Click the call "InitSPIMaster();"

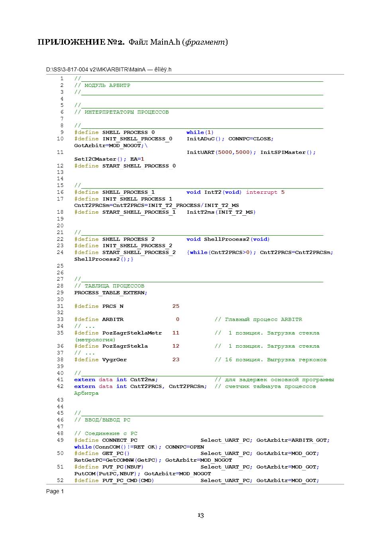tap(288, 152)
